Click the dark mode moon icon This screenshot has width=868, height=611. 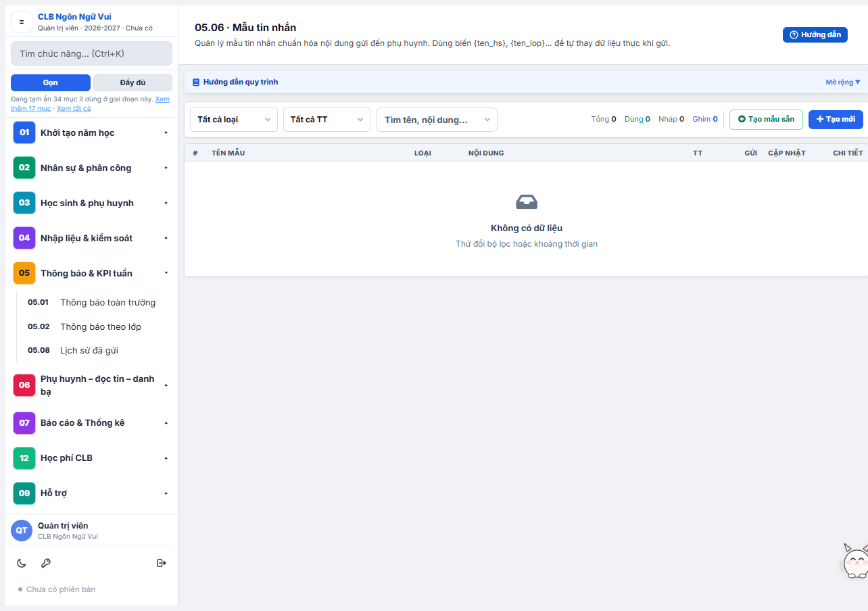point(22,563)
